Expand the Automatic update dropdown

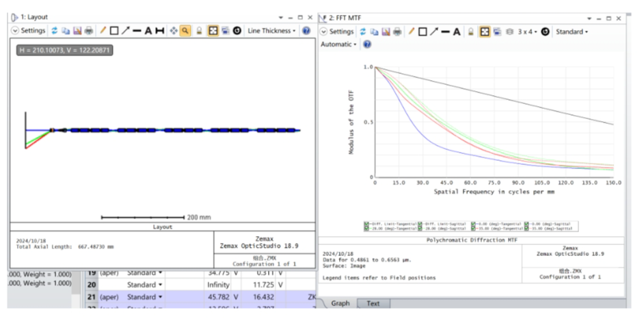pos(339,44)
